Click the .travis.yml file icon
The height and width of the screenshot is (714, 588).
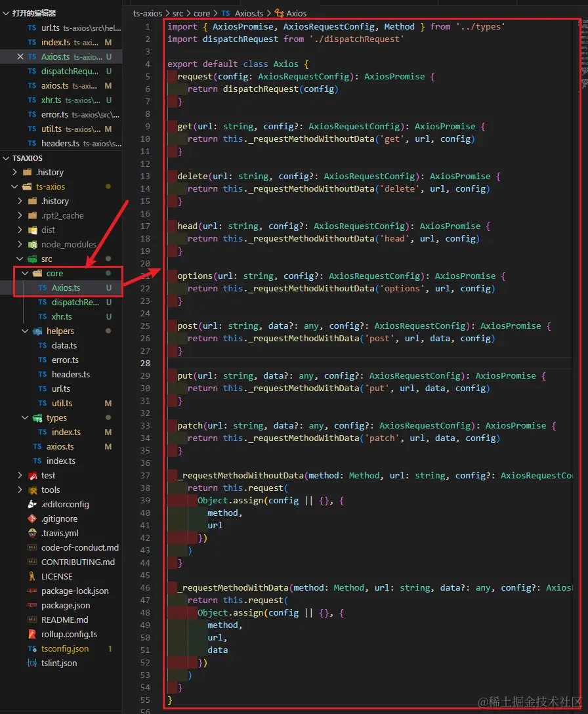point(32,534)
